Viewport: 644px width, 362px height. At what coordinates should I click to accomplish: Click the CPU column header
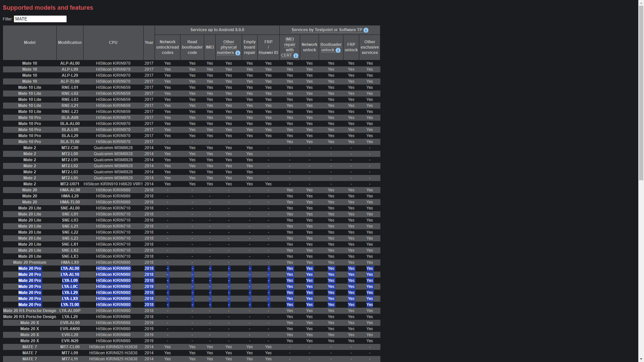point(113,43)
